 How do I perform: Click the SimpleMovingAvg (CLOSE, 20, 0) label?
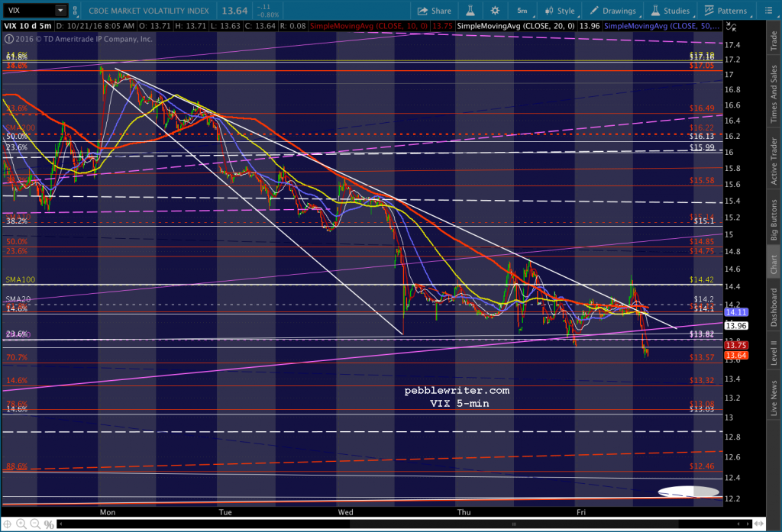tap(515, 26)
